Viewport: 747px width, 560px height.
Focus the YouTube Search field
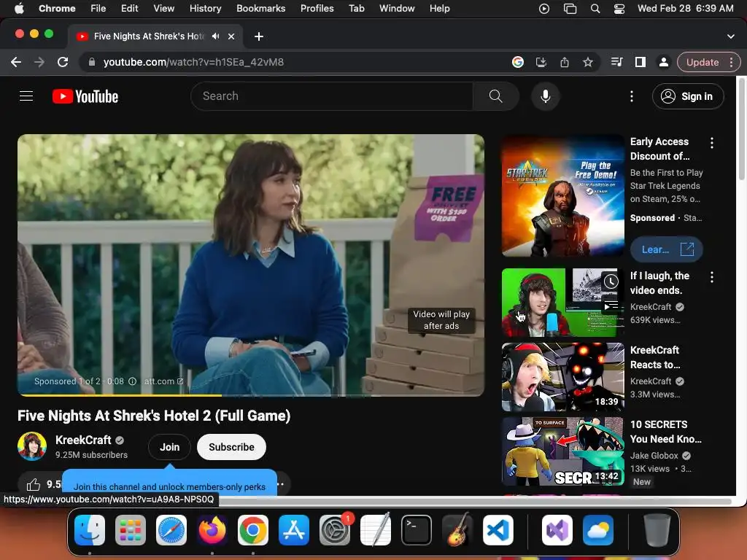click(332, 96)
